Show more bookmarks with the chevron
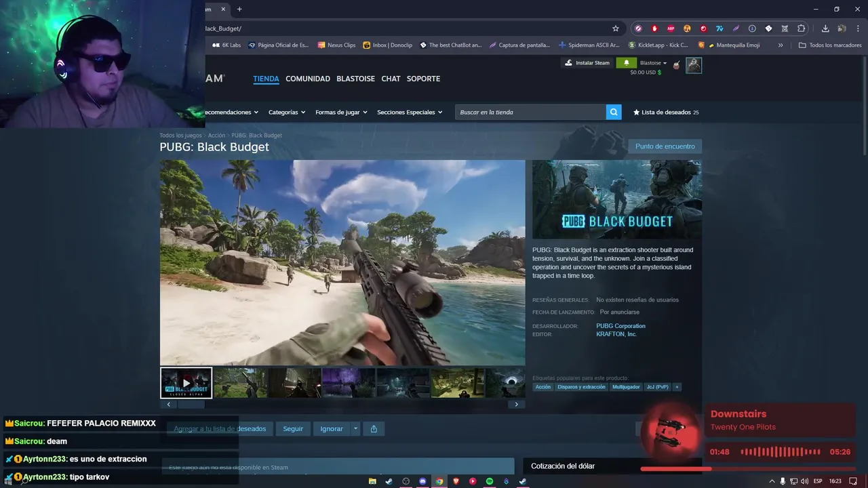Viewport: 868px width, 488px height. click(x=781, y=45)
